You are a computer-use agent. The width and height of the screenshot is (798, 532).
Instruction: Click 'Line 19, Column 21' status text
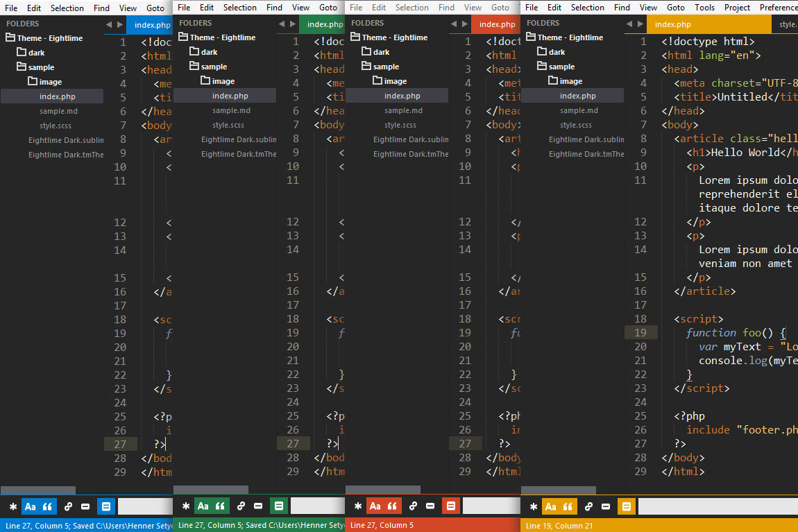[559, 526]
